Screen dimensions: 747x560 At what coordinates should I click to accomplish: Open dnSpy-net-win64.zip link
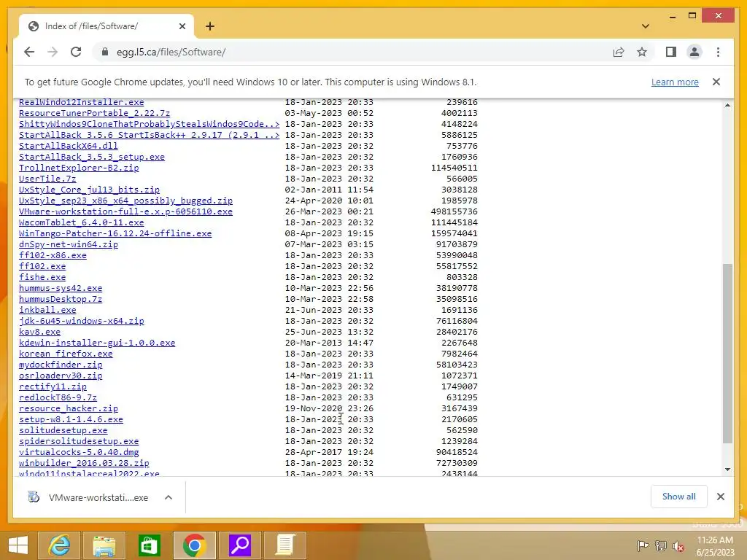tap(68, 244)
